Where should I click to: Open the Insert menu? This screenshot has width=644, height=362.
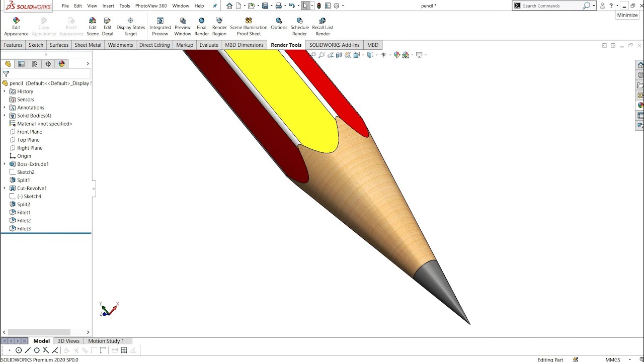pyautogui.click(x=108, y=6)
